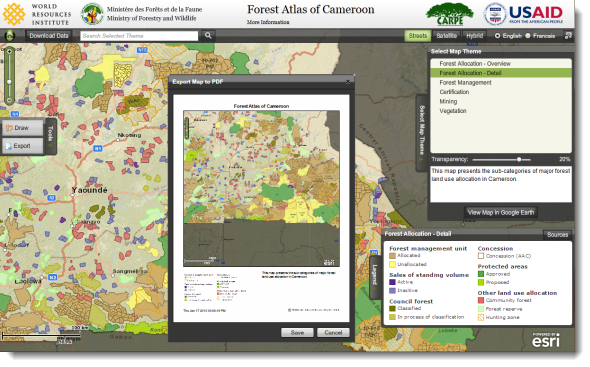Select the Français language radio button
The width and height of the screenshot is (590, 367).
click(x=528, y=36)
